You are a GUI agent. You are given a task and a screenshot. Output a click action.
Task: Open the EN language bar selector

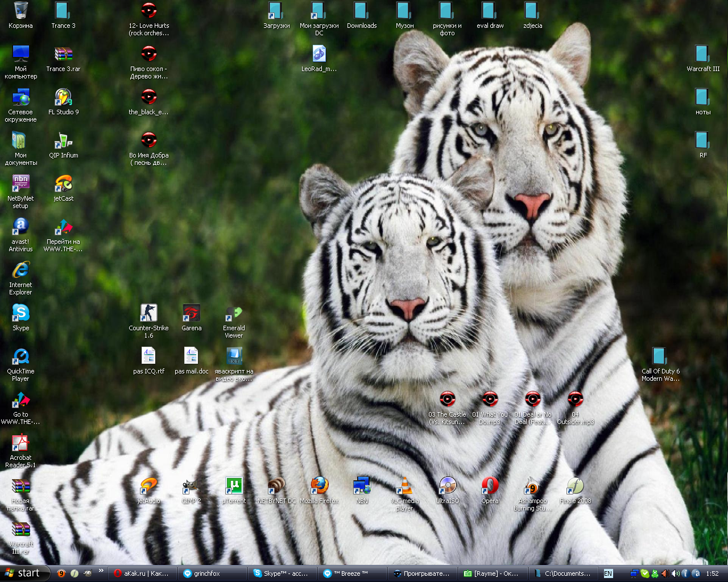pos(608,573)
